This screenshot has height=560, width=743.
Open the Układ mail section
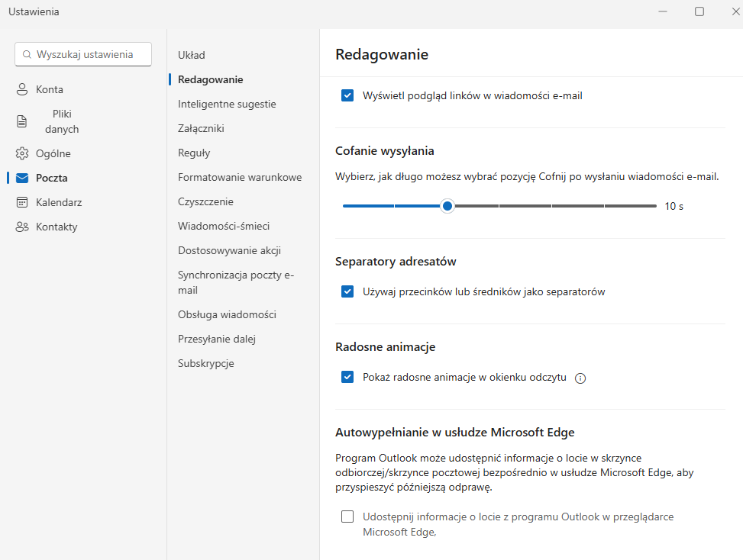192,55
